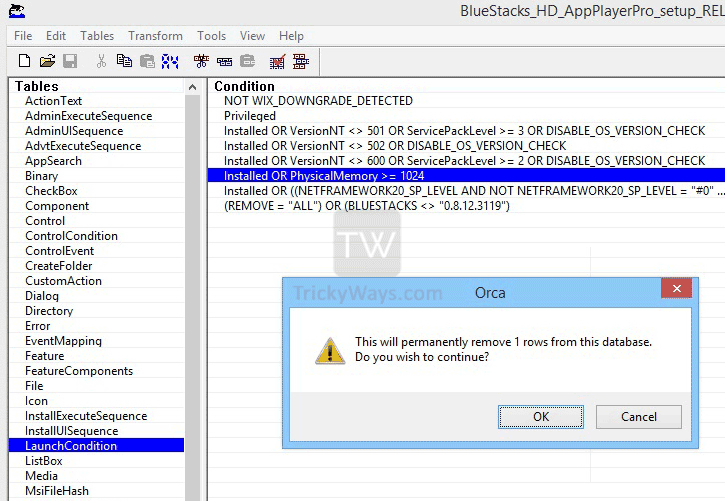The height and width of the screenshot is (501, 725).
Task: Confirm row removal with the OK button
Action: pyautogui.click(x=541, y=416)
